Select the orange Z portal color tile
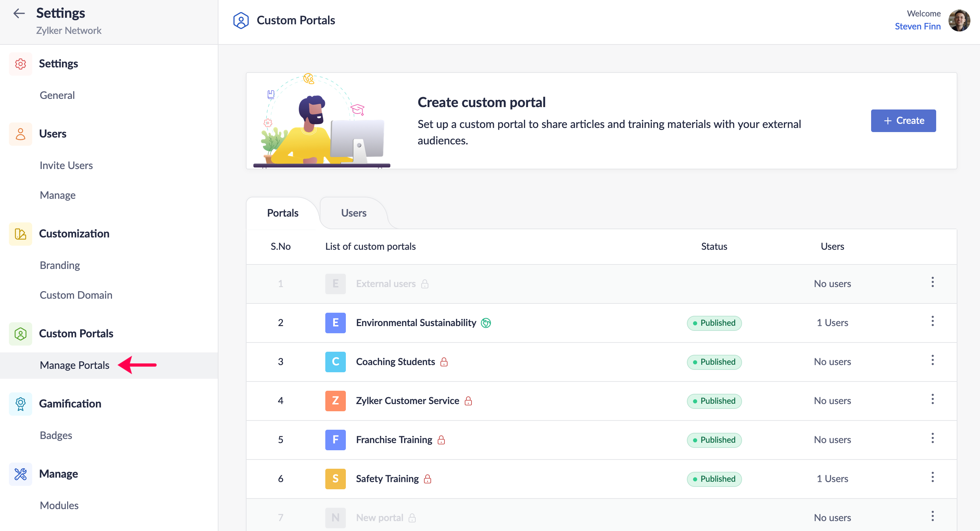This screenshot has height=531, width=980. (335, 401)
